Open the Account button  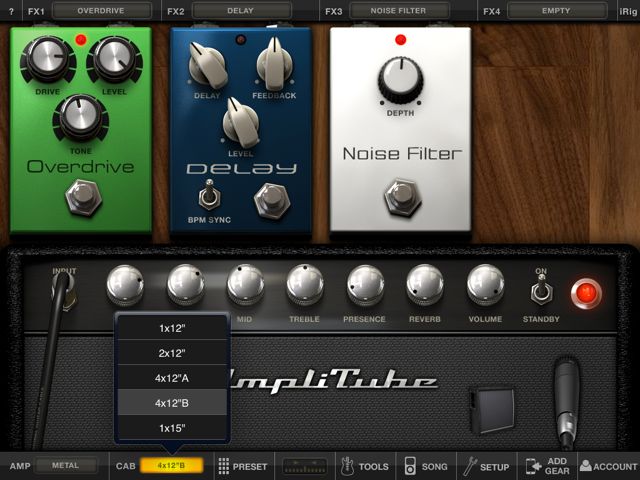[x=609, y=466]
